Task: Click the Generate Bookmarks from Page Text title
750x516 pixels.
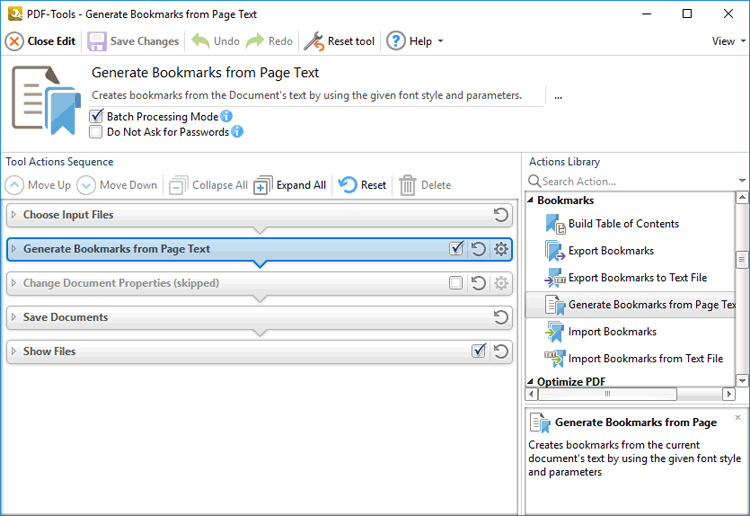Action: coord(205,73)
